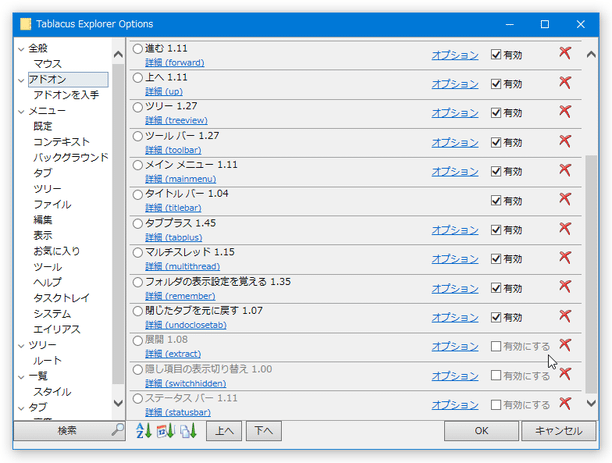Collapse the 全般 tree node

click(21, 49)
